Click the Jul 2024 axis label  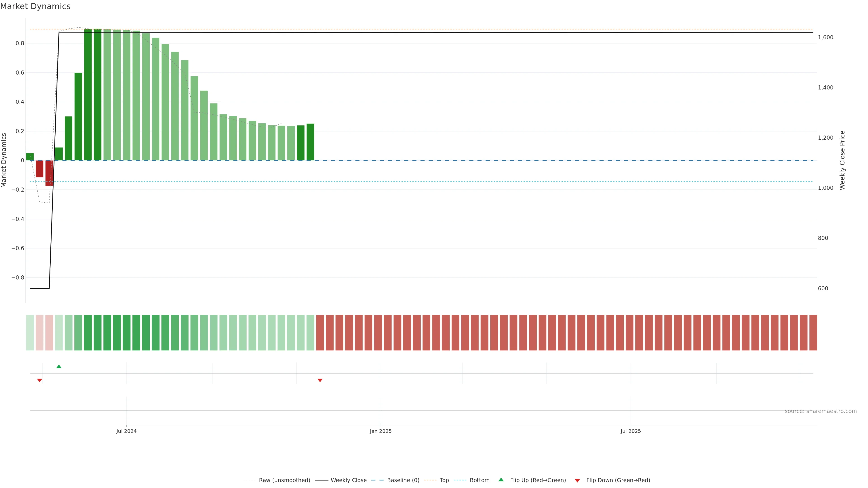pyautogui.click(x=126, y=431)
